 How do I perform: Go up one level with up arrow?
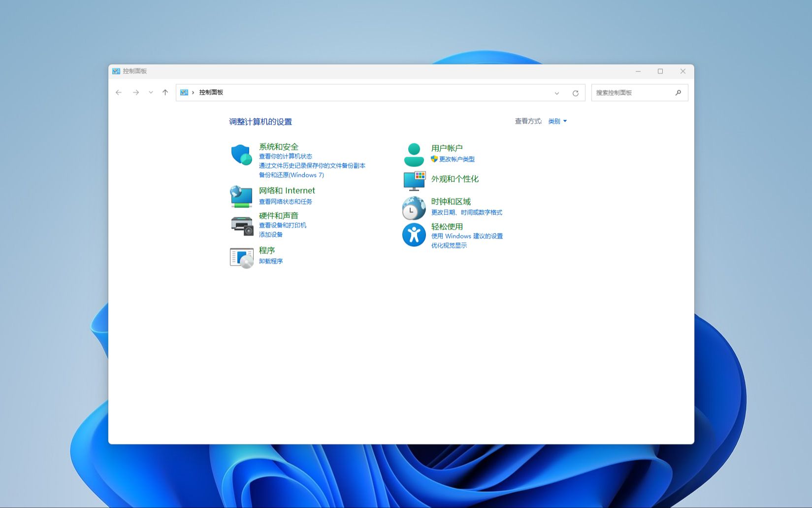[165, 93]
